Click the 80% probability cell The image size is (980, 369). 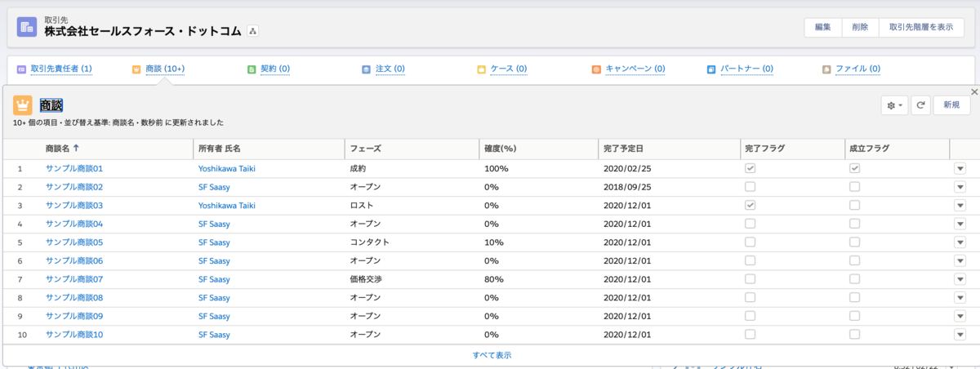pos(492,279)
